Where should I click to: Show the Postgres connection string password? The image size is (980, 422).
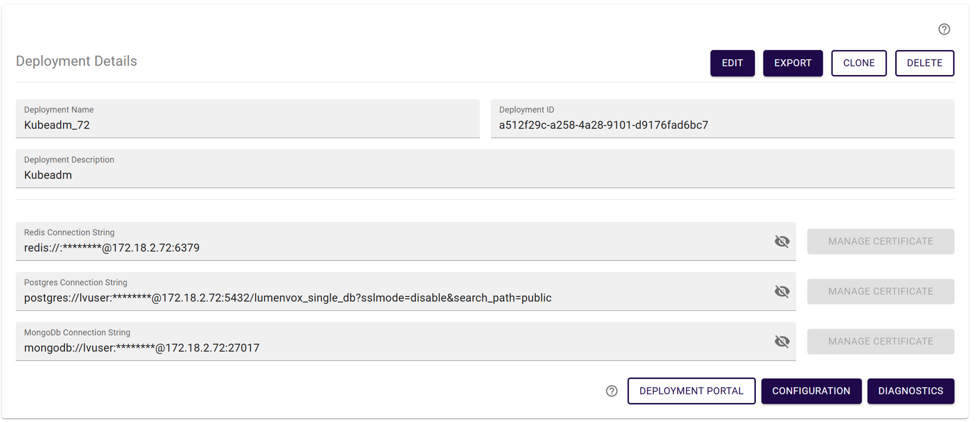click(x=781, y=291)
